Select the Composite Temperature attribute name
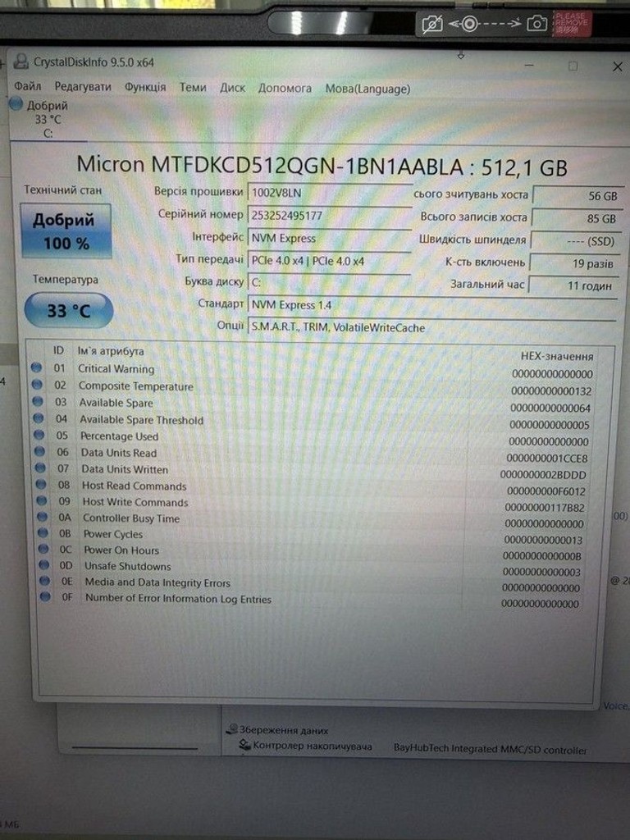Screen dimensions: 630x840 (136, 386)
